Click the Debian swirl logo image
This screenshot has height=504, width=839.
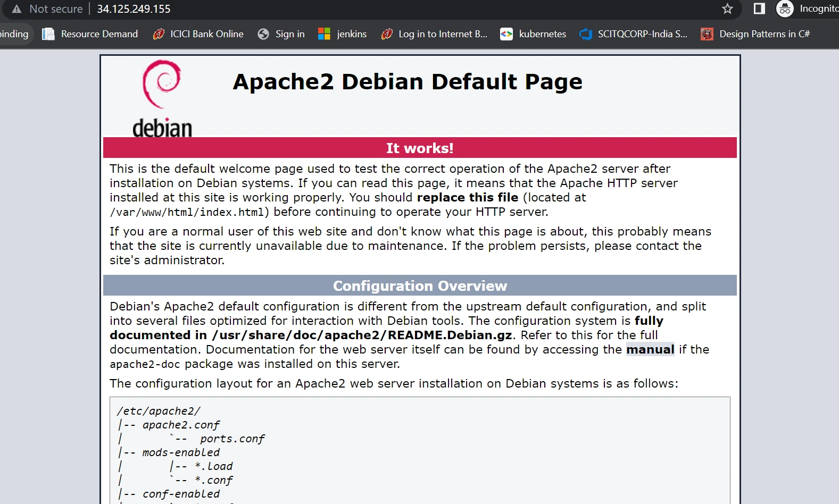[162, 98]
